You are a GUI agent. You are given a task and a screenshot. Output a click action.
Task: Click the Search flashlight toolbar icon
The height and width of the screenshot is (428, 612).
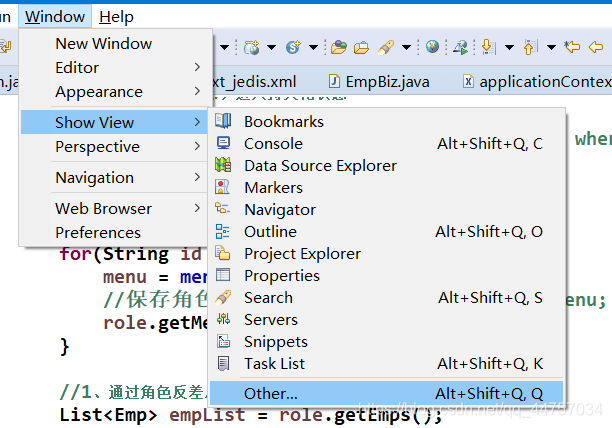[386, 47]
